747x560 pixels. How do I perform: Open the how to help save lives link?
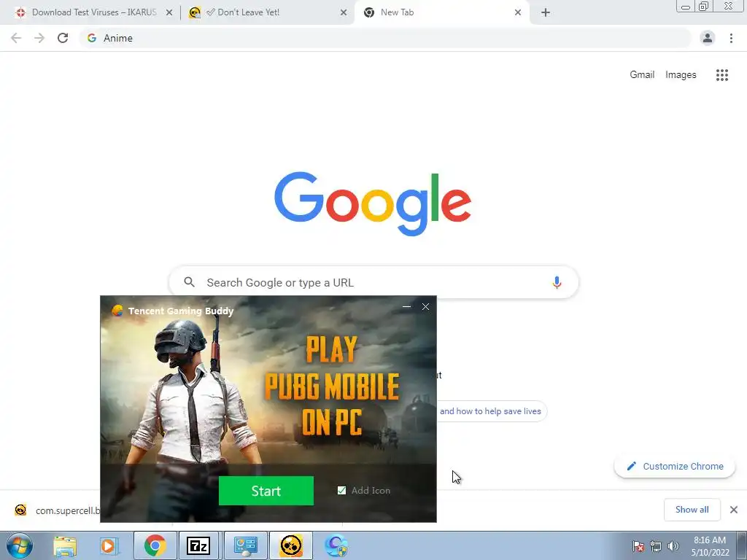tap(491, 411)
